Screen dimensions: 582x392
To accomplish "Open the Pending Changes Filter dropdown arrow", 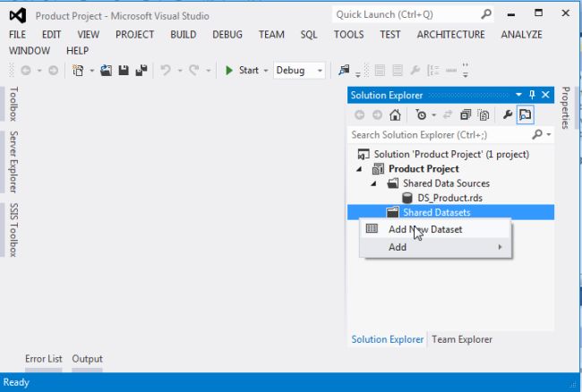I will 434,115.
